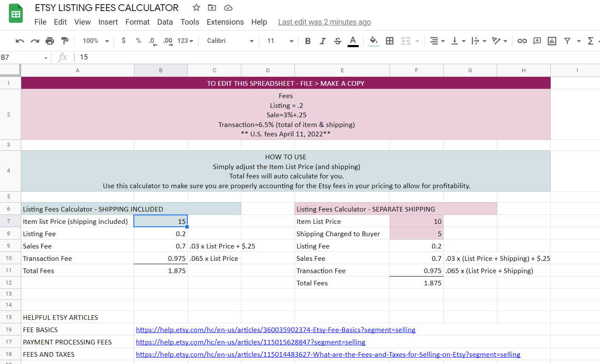This screenshot has height=364, width=600.
Task: Click the Undo icon
Action: tap(20, 41)
